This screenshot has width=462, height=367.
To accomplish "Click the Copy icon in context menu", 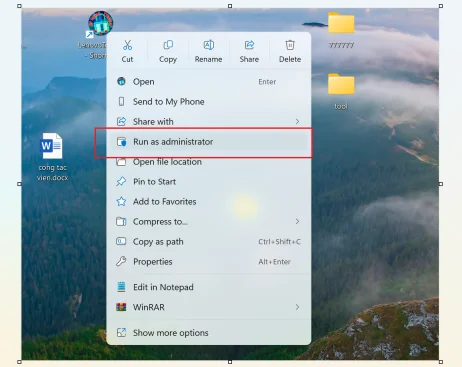I will click(168, 45).
